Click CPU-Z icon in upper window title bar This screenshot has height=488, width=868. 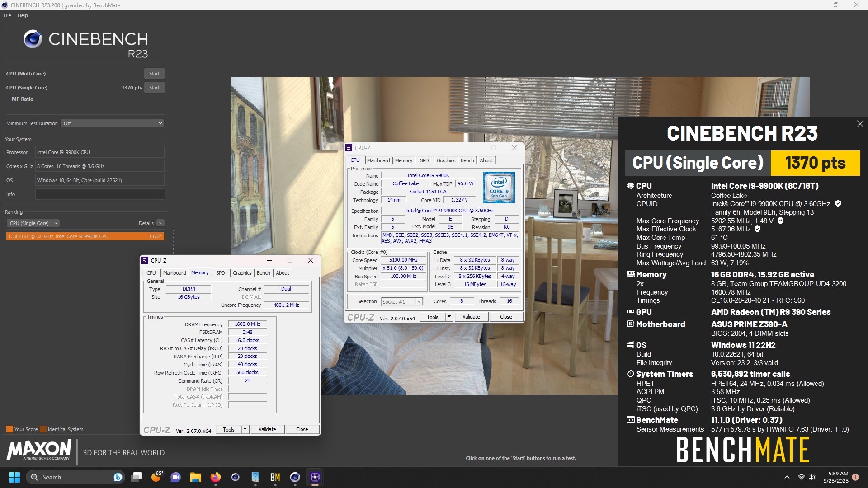349,148
